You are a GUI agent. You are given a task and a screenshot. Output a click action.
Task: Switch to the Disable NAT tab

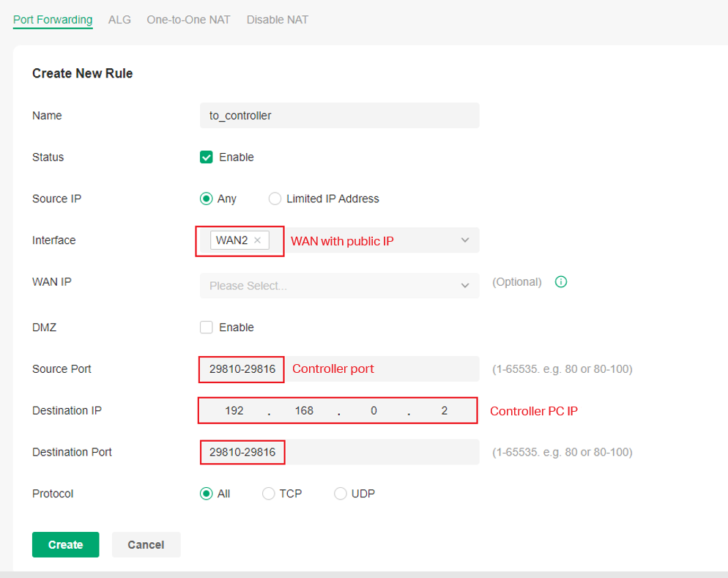[277, 20]
